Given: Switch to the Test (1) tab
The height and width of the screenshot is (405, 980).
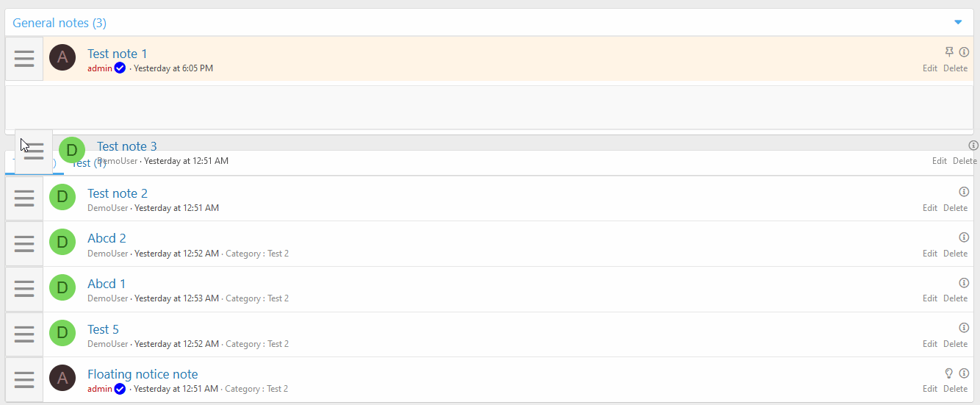Looking at the screenshot, I should pyautogui.click(x=89, y=163).
